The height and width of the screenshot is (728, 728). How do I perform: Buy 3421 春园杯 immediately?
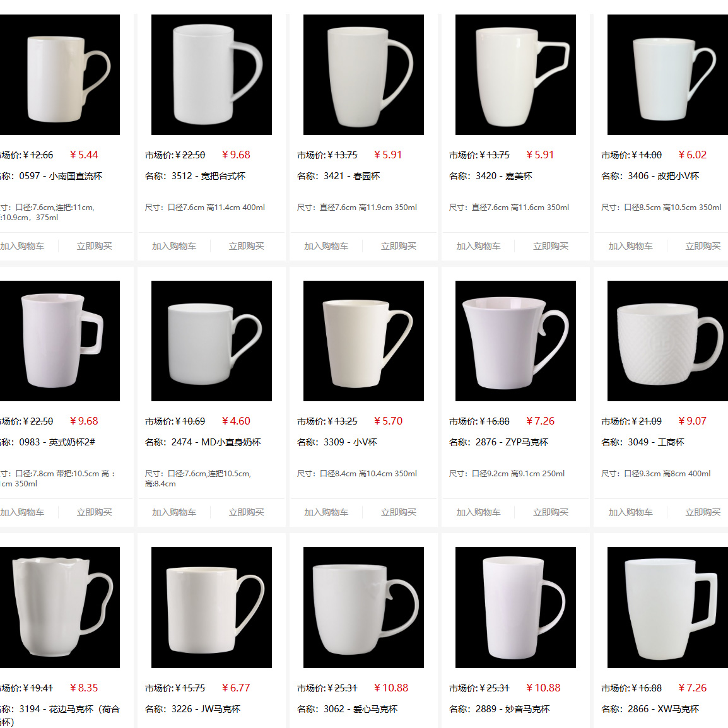pos(398,246)
